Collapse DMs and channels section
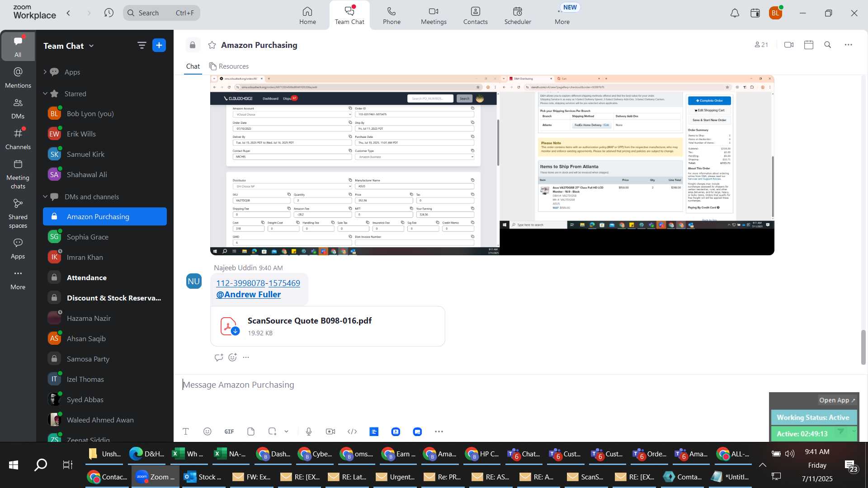 coord(45,197)
